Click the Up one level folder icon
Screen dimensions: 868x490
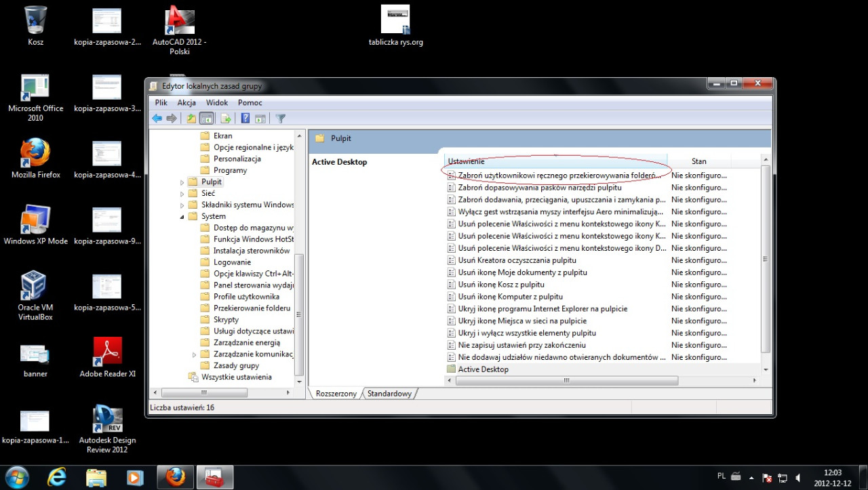pyautogui.click(x=192, y=119)
